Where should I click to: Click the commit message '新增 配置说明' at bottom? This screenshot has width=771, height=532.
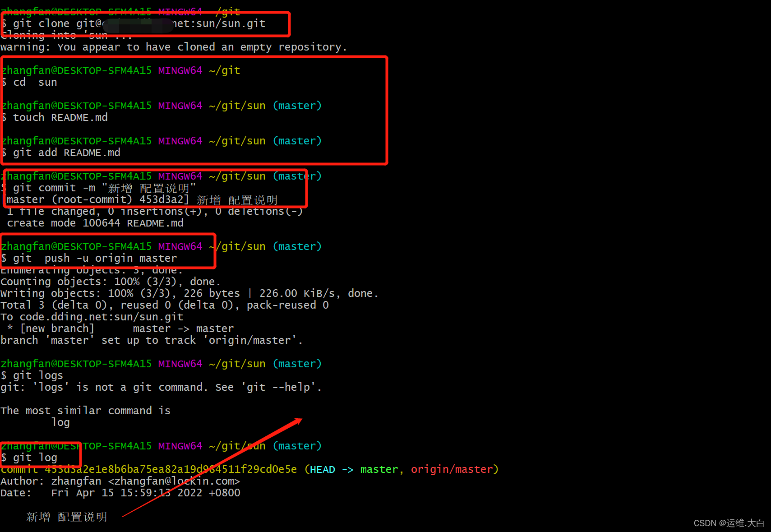(x=67, y=517)
